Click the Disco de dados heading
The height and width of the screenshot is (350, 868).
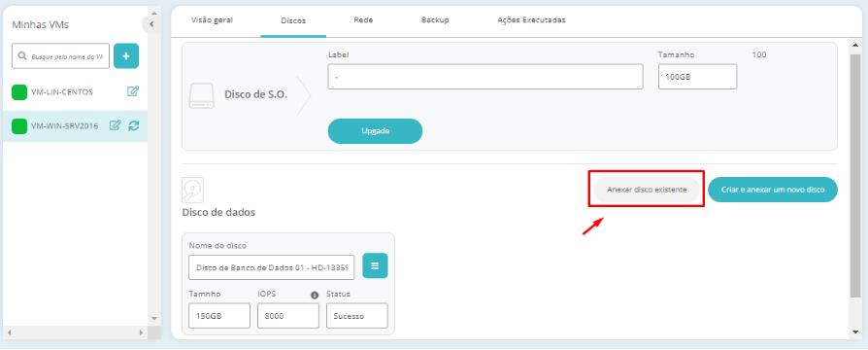click(218, 213)
